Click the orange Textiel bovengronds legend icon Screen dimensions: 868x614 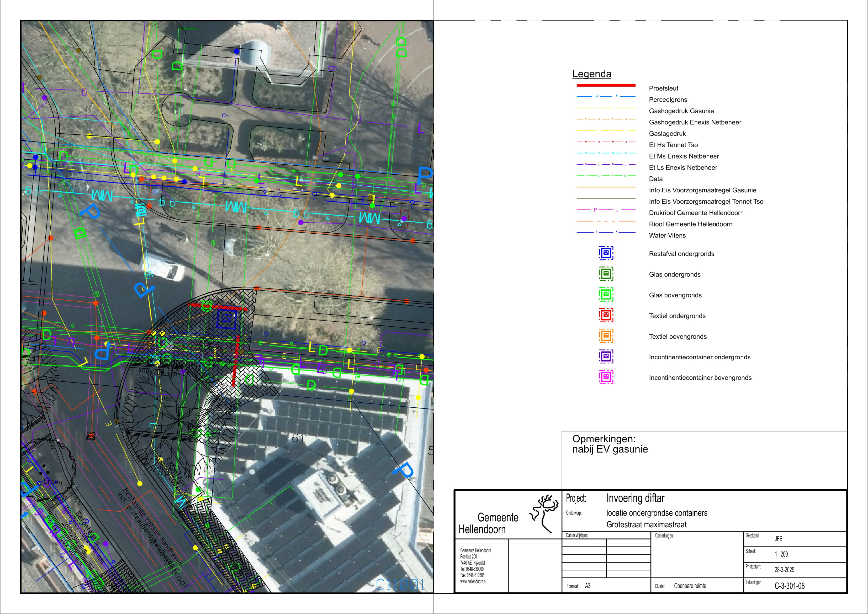606,336
